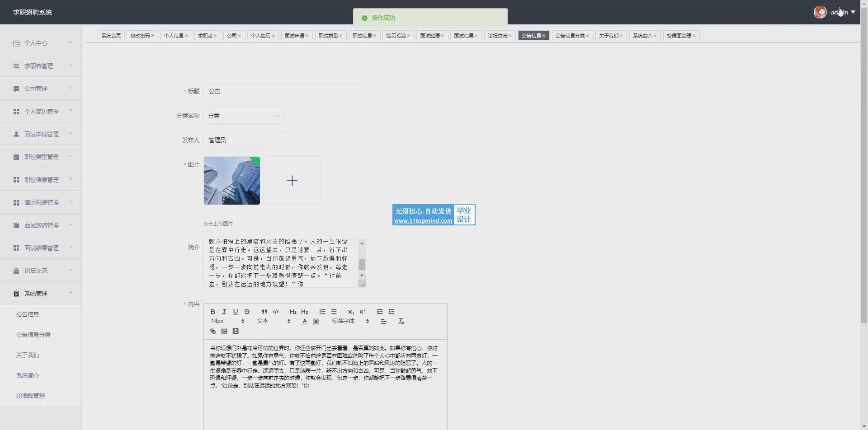Expand the 面试申请管理 sidebar menu

[x=41, y=134]
